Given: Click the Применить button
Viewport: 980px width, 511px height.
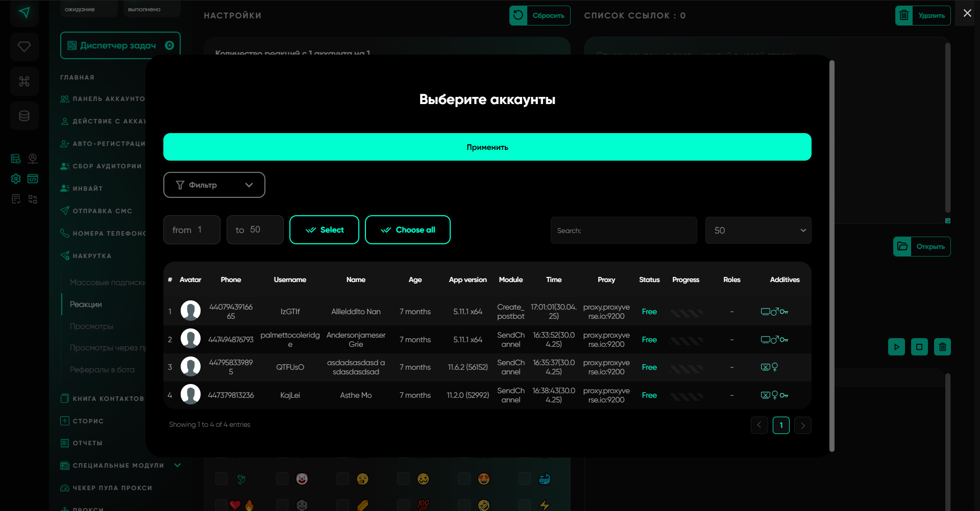Looking at the screenshot, I should 487,147.
